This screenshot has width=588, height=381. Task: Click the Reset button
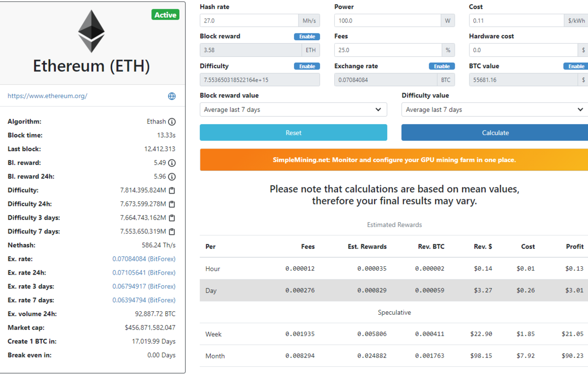(294, 133)
